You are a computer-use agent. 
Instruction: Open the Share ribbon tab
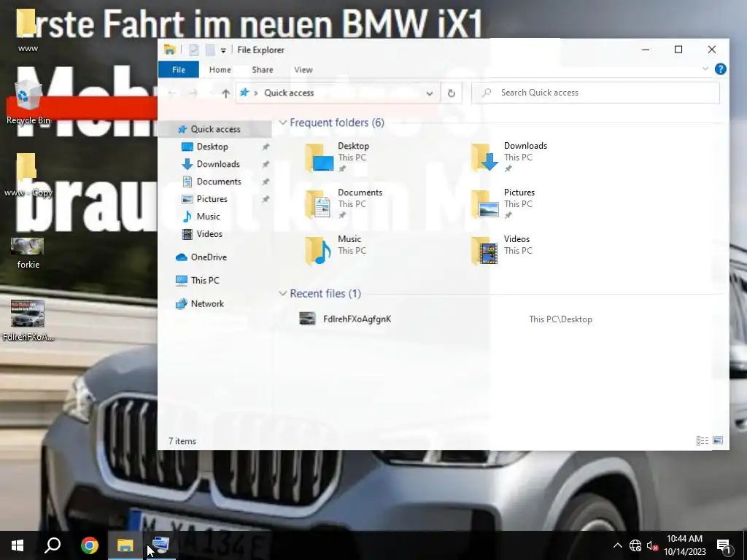(263, 69)
